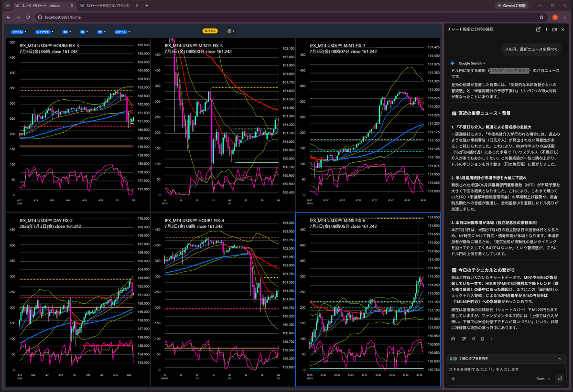Close the ユニーク・ミリチャート tab
573x392 pixels.
[72, 5]
